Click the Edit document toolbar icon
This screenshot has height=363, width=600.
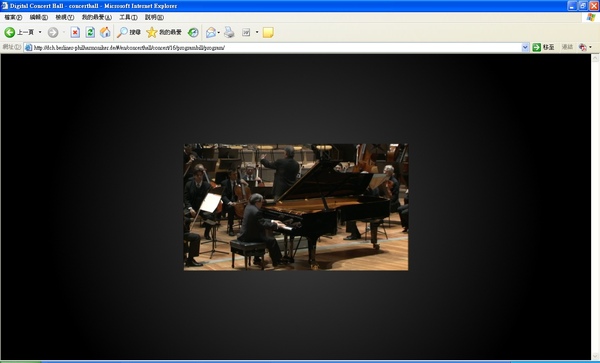click(x=246, y=33)
